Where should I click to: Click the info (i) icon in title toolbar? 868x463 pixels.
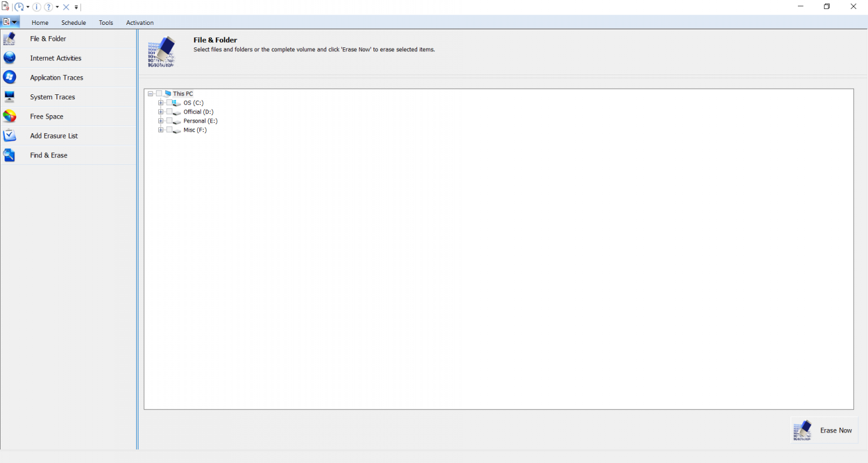tap(37, 7)
